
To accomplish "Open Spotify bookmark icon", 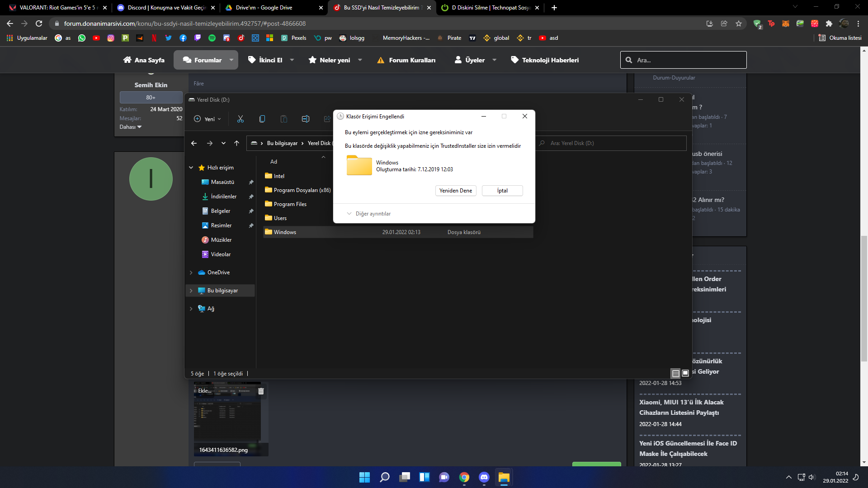I will coord(212,38).
